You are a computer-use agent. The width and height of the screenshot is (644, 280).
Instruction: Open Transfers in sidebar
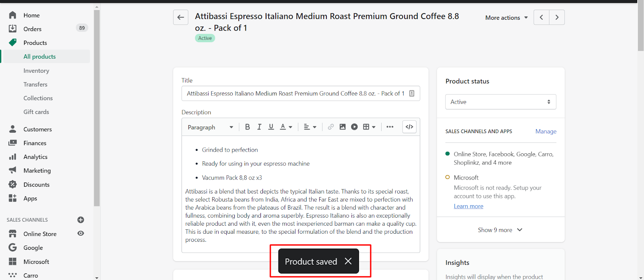pyautogui.click(x=35, y=84)
